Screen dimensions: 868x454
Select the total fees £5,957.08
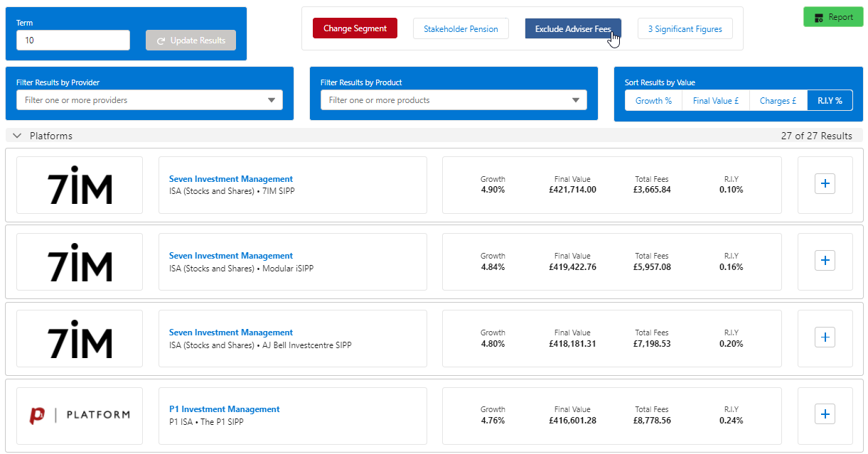coord(652,267)
